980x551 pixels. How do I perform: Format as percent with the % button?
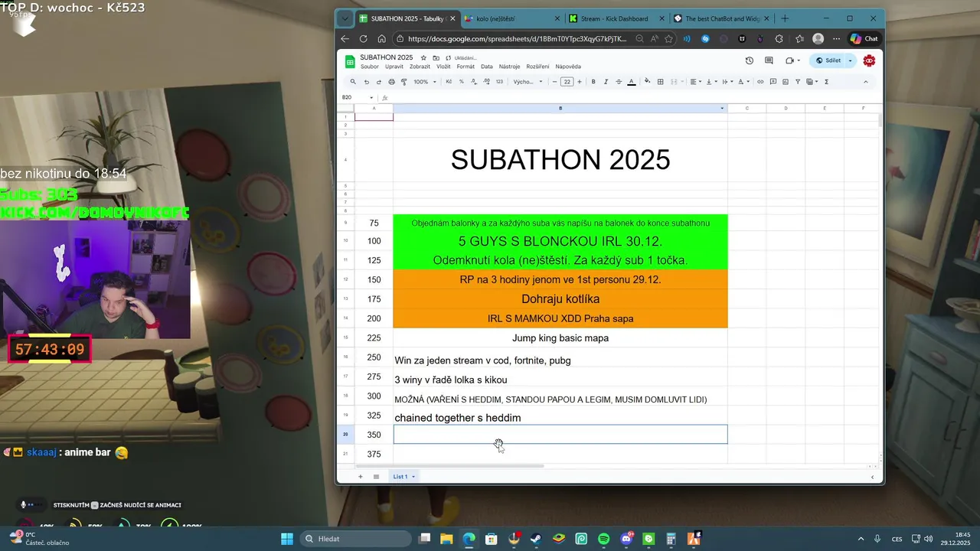pyautogui.click(x=461, y=82)
